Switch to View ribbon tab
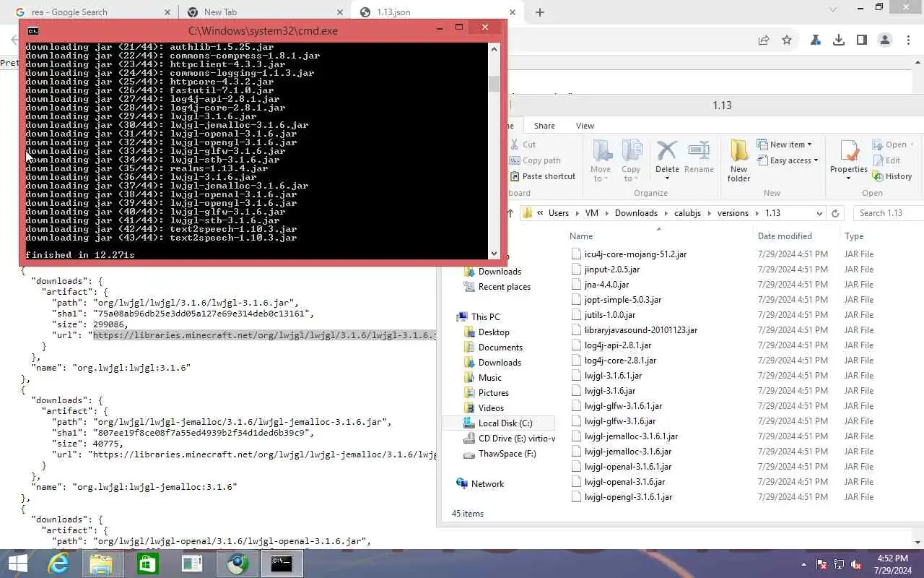The height and width of the screenshot is (578, 924). [585, 126]
